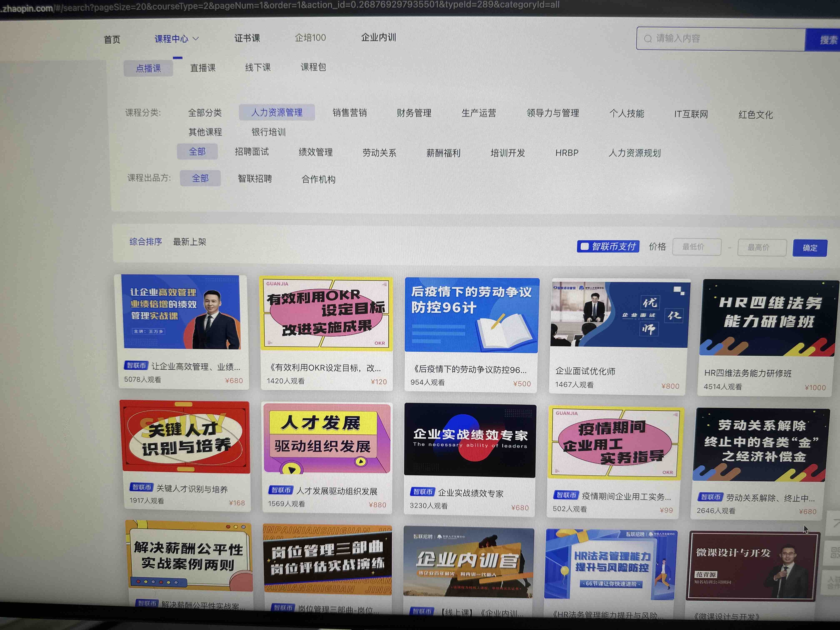Expand the 课程中心 dropdown chevron

point(196,39)
